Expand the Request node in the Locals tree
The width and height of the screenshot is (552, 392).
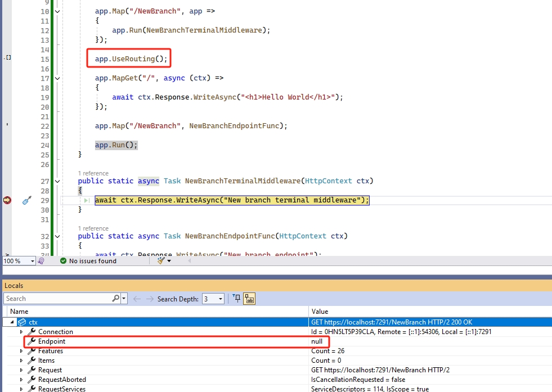(x=21, y=370)
